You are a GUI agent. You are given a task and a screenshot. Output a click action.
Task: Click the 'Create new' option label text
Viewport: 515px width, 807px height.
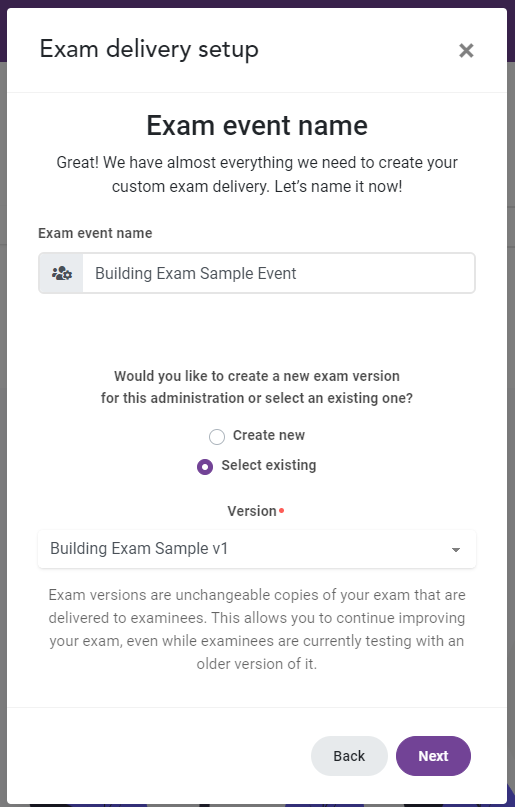tap(269, 435)
